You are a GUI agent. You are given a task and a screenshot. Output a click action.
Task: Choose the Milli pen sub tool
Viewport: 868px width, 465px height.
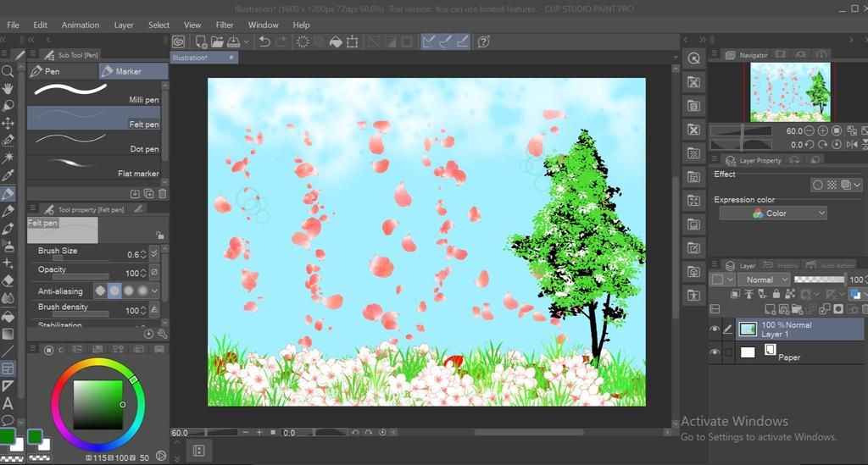pyautogui.click(x=93, y=93)
